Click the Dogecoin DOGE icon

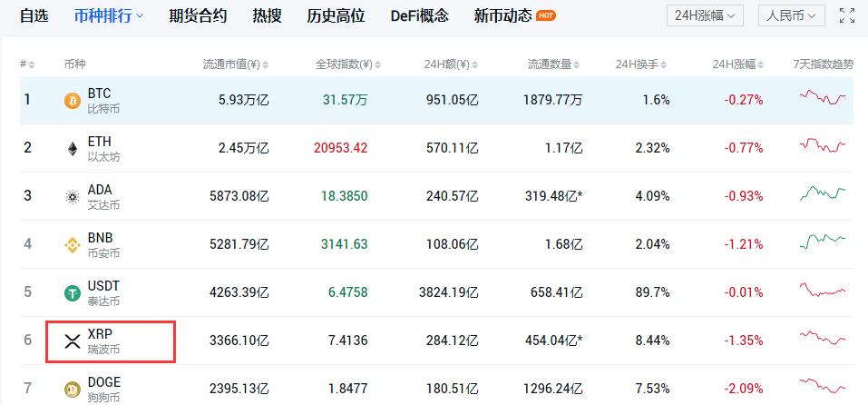click(73, 389)
